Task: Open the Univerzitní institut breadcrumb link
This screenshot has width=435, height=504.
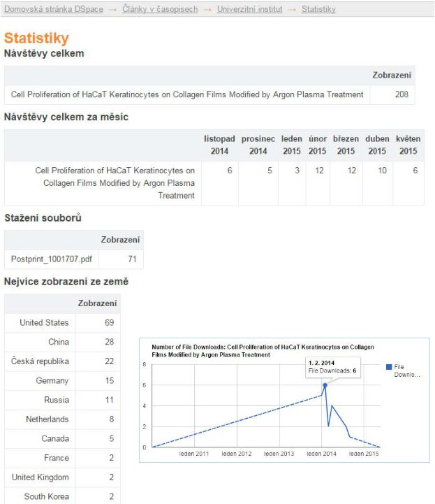Action: [x=249, y=10]
